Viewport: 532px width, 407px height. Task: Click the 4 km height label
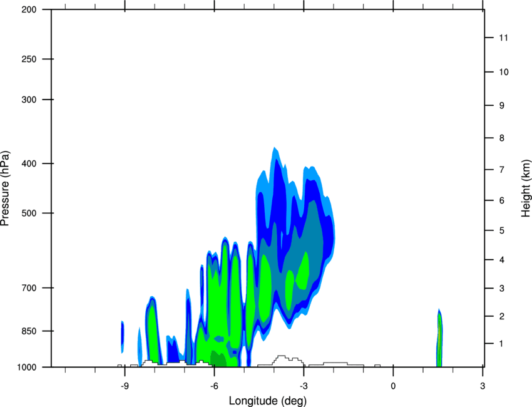[x=502, y=260]
